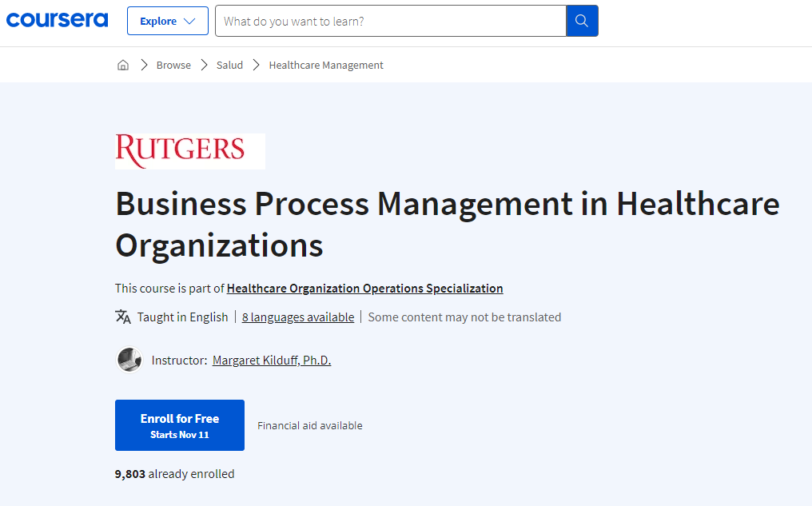Click the translation icon next to Taught in English
This screenshot has height=506, width=812.
(123, 317)
